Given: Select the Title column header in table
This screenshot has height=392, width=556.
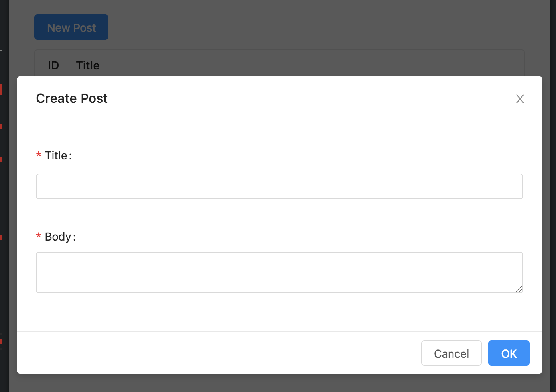Looking at the screenshot, I should (x=88, y=65).
